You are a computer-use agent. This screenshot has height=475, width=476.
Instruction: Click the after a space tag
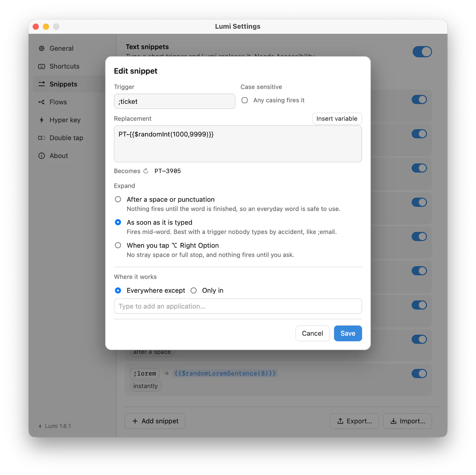pyautogui.click(x=152, y=352)
